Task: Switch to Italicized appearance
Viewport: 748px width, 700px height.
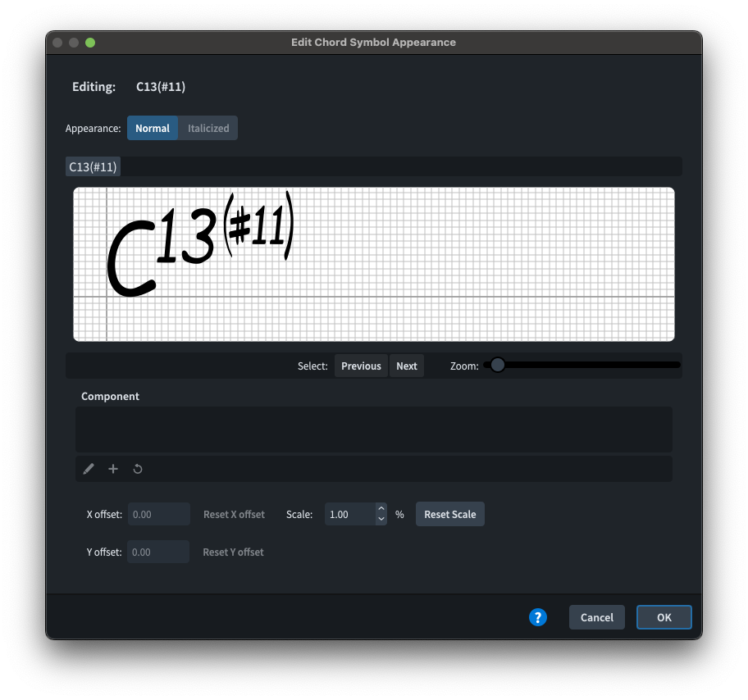Action: click(208, 128)
